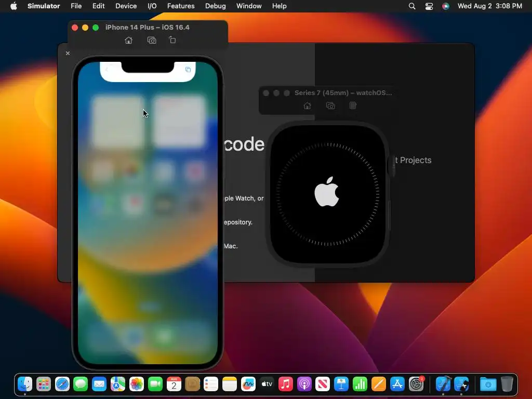Open Trash from the Dock
Image resolution: width=532 pixels, height=399 pixels.
[507, 384]
